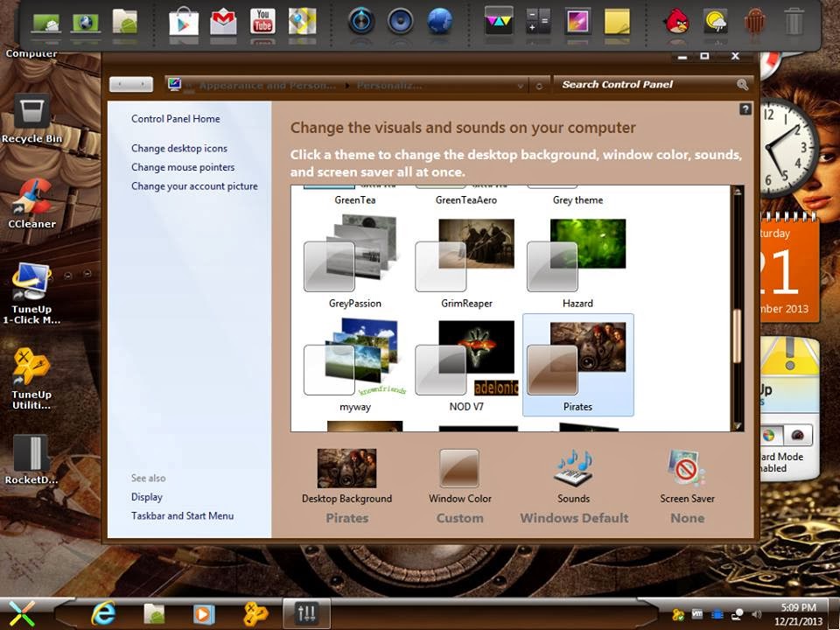Screen dimensions: 840x630
Task: Open the Display link
Action: (147, 497)
